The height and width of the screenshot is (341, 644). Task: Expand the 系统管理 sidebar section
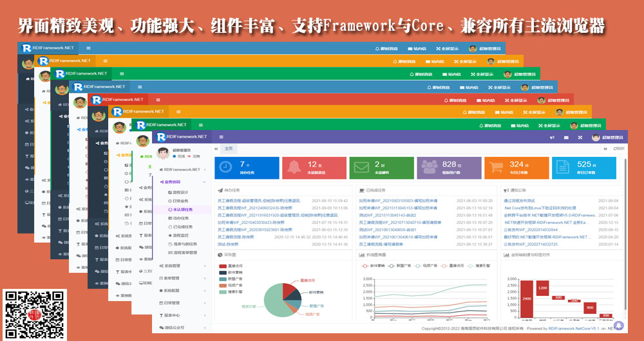[173, 266]
